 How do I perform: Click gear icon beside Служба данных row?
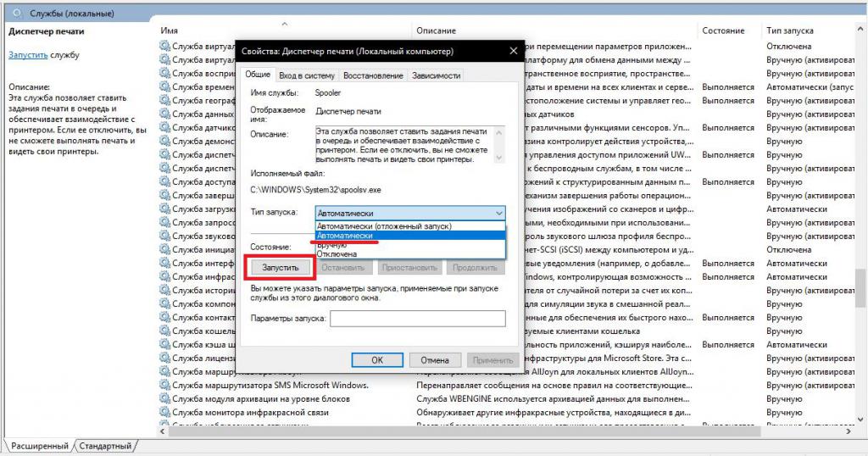click(165, 114)
